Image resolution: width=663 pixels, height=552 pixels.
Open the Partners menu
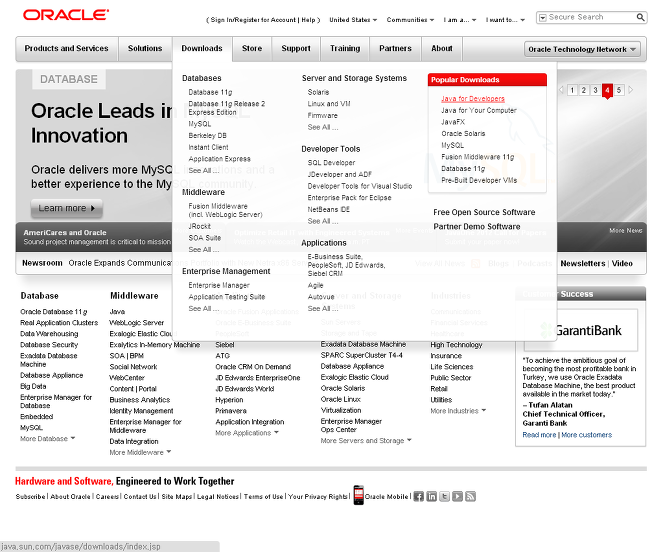(395, 49)
